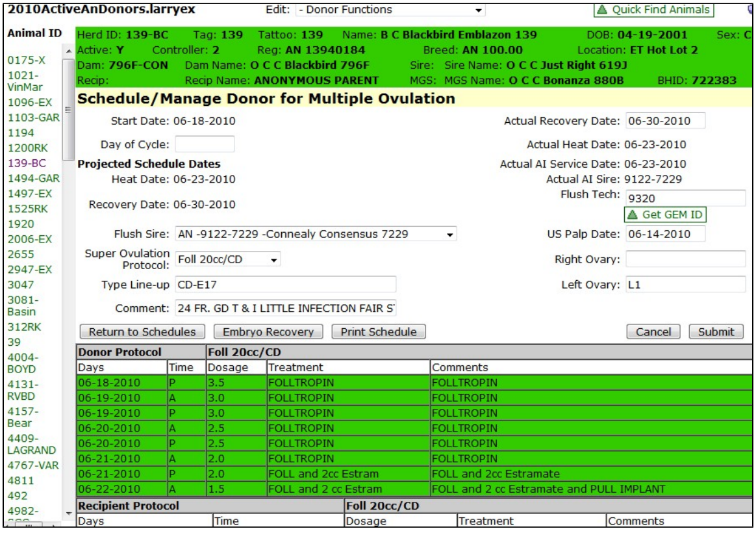Select animal 1200RK in the list
The height and width of the screenshot is (533, 756).
click(27, 148)
